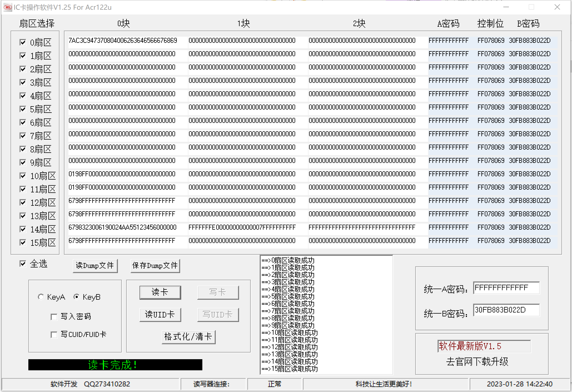
Task: Click the app icon in title bar
Action: 8,7
